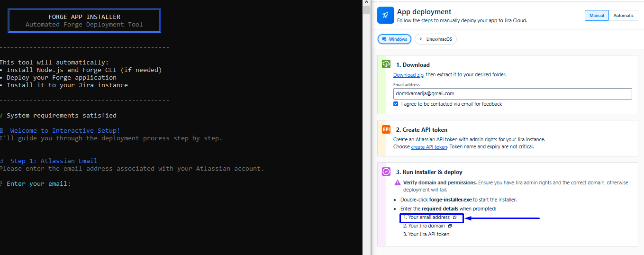Select the Linux/macOS platform tab

[435, 39]
